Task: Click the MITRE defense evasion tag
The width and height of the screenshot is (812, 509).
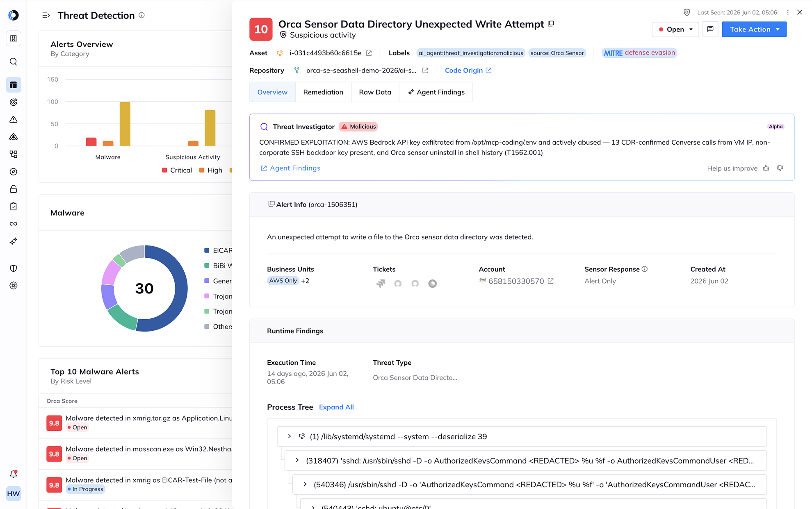Action: 639,53
